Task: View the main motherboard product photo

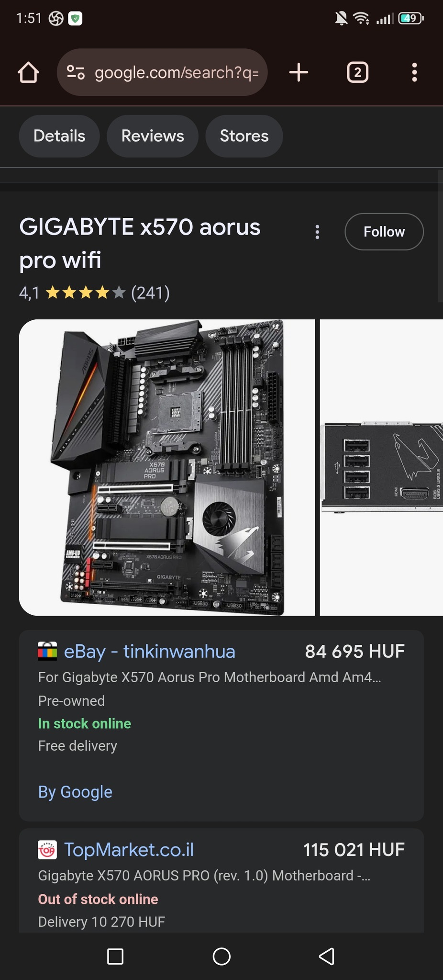Action: point(167,467)
